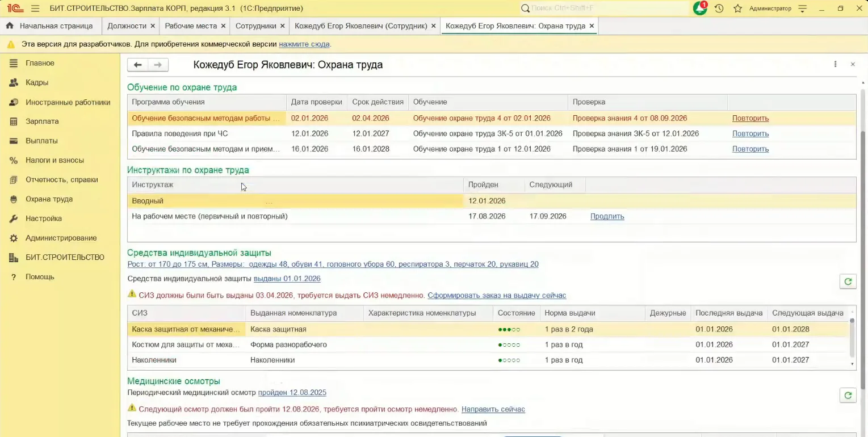
Task: Refresh the personal protective equipment section
Action: point(848,281)
